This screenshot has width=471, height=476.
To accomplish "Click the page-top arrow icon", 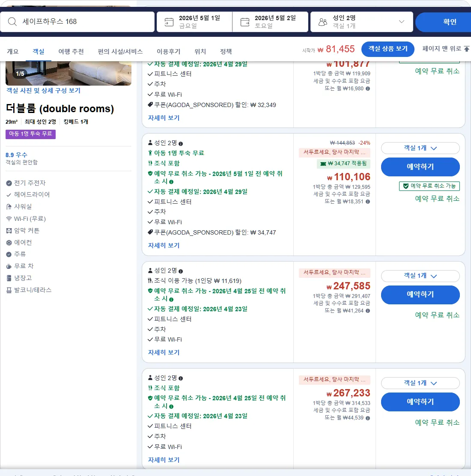I will tap(467, 49).
